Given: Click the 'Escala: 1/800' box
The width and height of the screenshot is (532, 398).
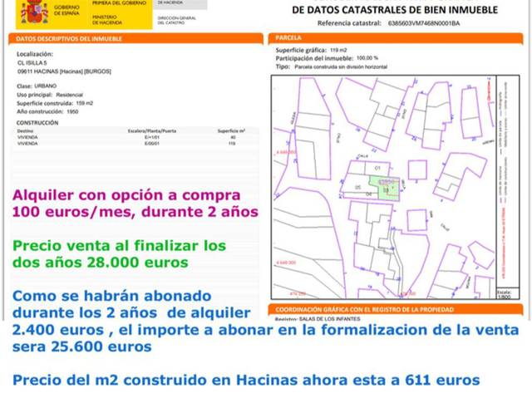Looking at the screenshot, I should point(508,294).
